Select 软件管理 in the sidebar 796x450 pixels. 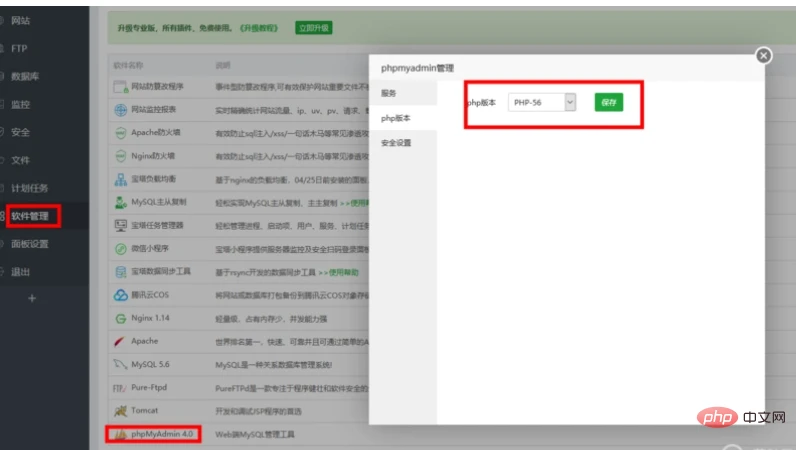30,216
